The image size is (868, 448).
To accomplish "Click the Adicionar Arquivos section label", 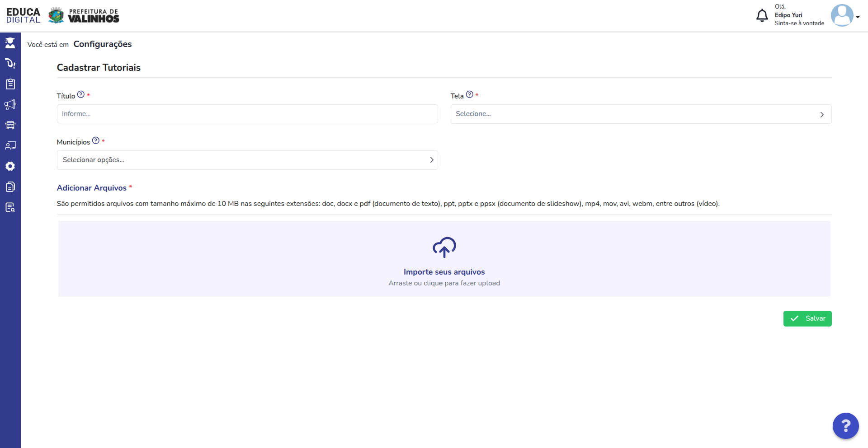I will click(x=92, y=188).
